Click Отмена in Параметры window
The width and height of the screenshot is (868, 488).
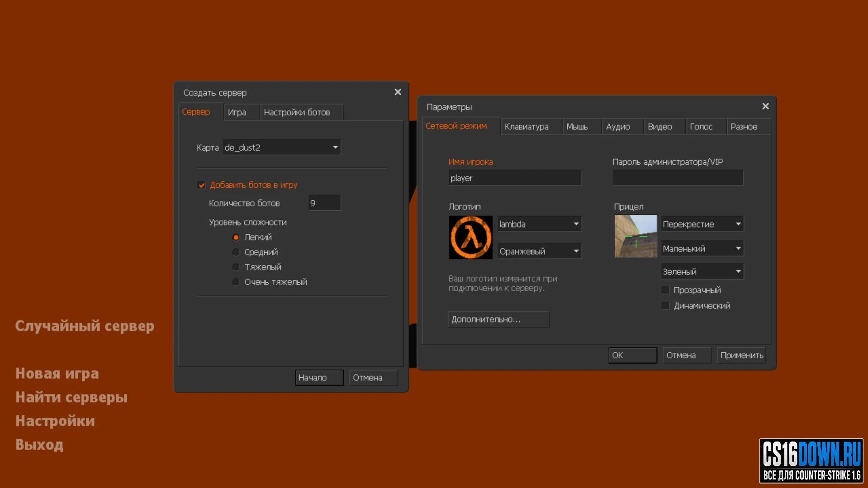pos(687,355)
